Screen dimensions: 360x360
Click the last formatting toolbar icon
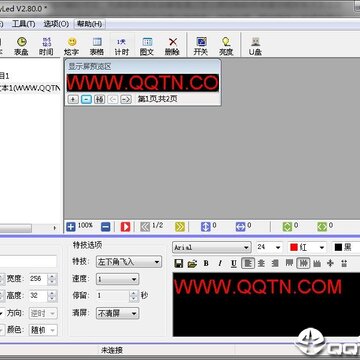coord(344,264)
